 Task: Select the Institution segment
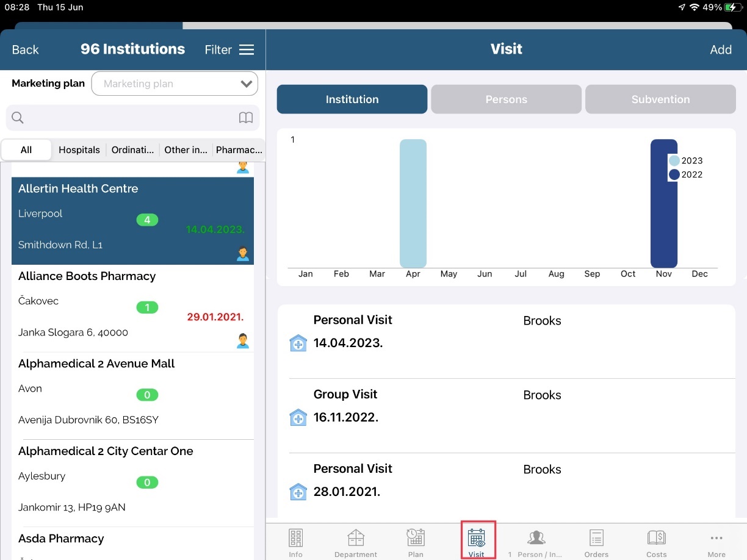pos(352,99)
